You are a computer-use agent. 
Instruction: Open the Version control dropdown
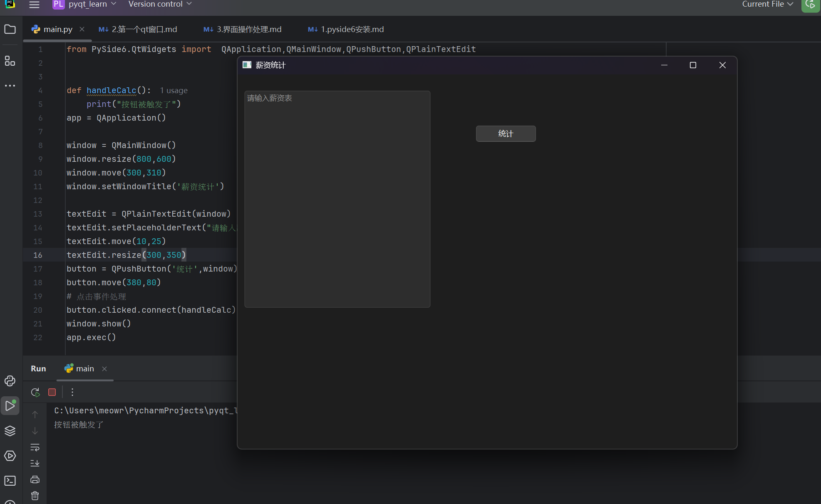click(x=160, y=4)
